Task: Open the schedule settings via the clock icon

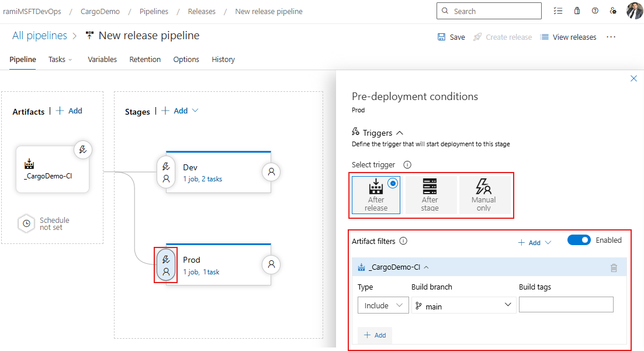Action: click(26, 223)
